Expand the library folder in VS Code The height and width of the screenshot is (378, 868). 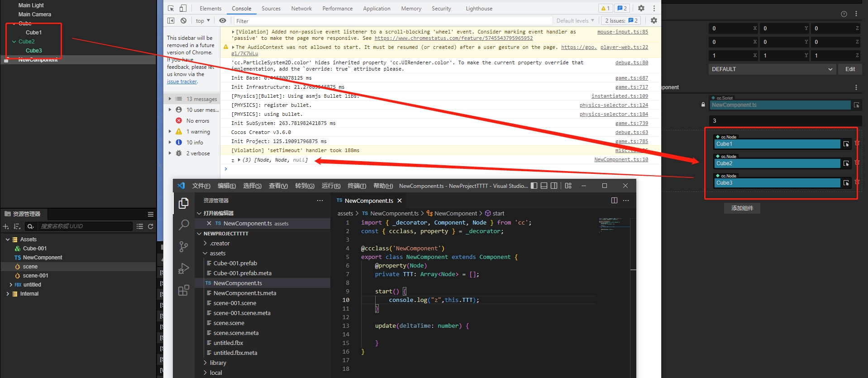point(205,363)
